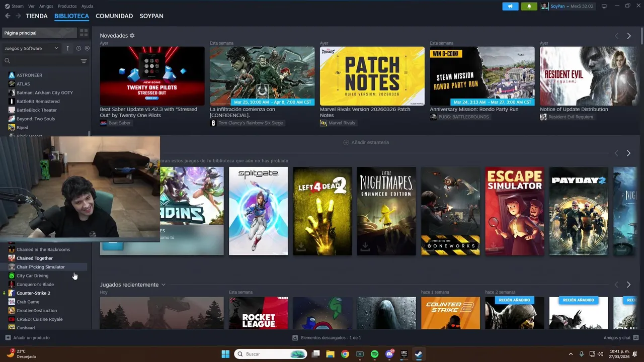This screenshot has height=362, width=644.
Task: Open the COMUNIDAD tab
Action: [114, 16]
